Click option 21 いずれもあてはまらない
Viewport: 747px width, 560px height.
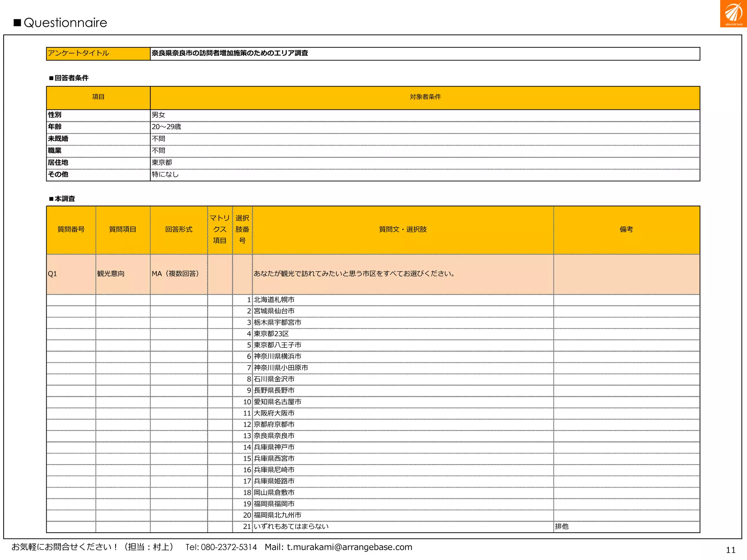coord(291,526)
